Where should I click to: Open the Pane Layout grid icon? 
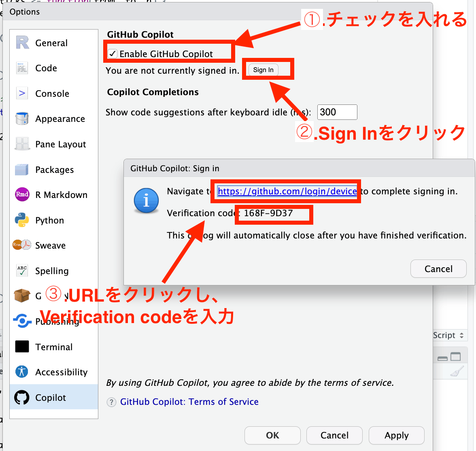pos(22,144)
